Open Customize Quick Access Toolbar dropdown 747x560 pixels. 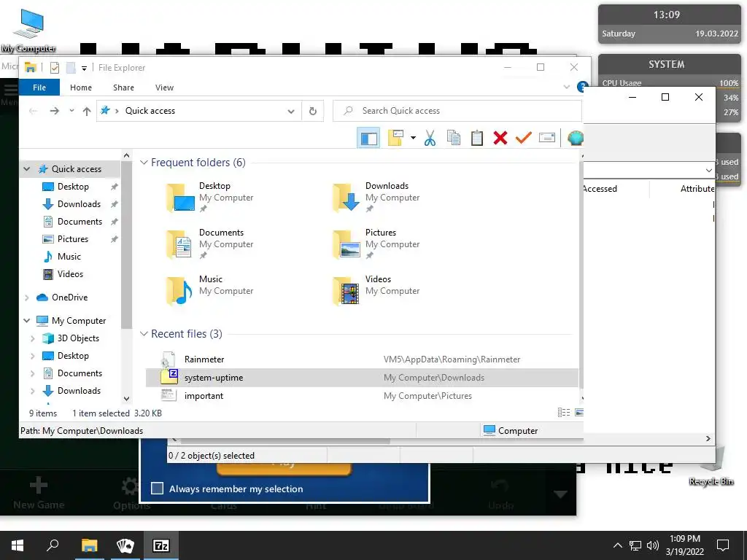[85, 68]
